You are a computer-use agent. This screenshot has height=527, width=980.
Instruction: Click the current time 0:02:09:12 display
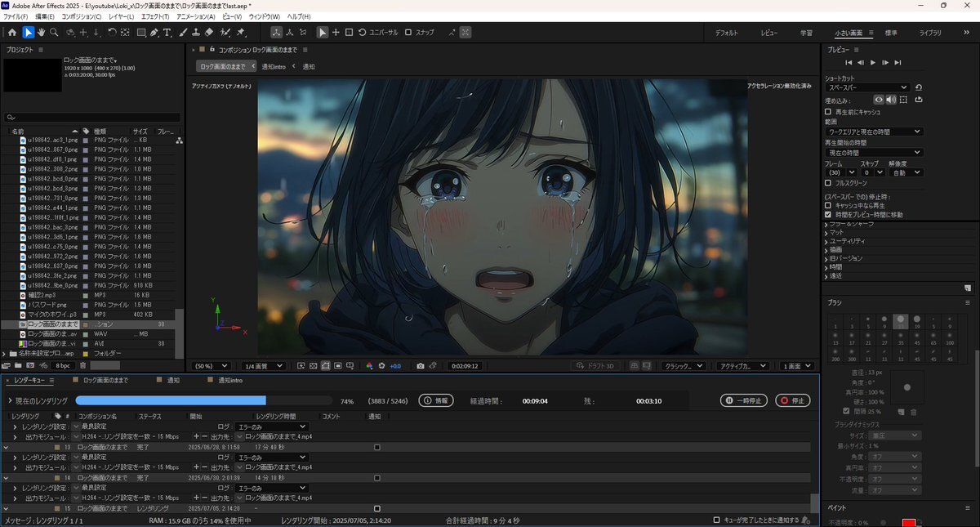[x=464, y=366]
